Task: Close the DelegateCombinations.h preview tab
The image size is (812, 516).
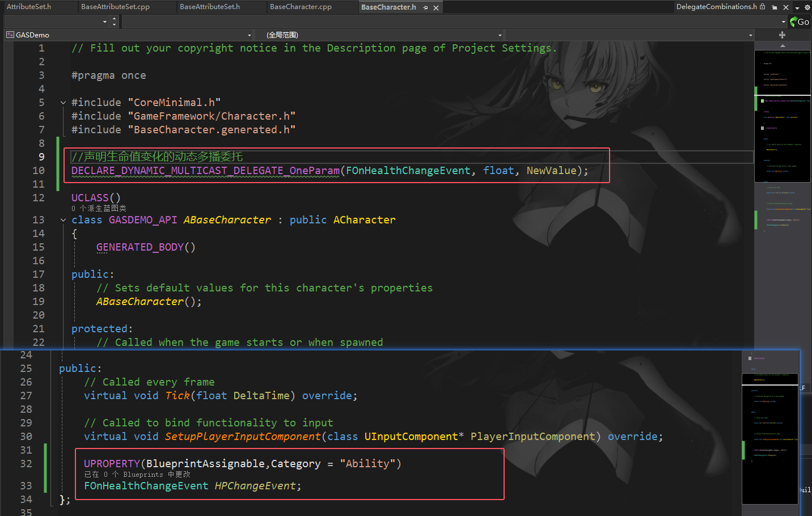Action: (x=786, y=7)
